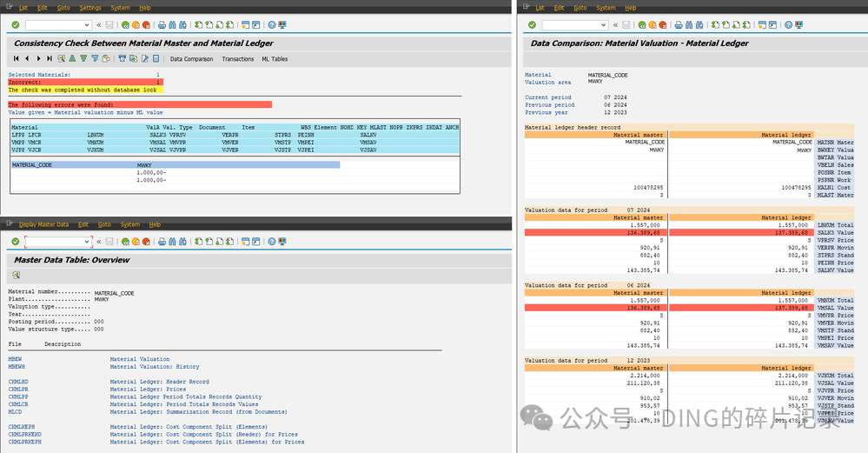Open Edit menu in Data Comparison window
Screen dimensions: 868x453
coord(559,8)
